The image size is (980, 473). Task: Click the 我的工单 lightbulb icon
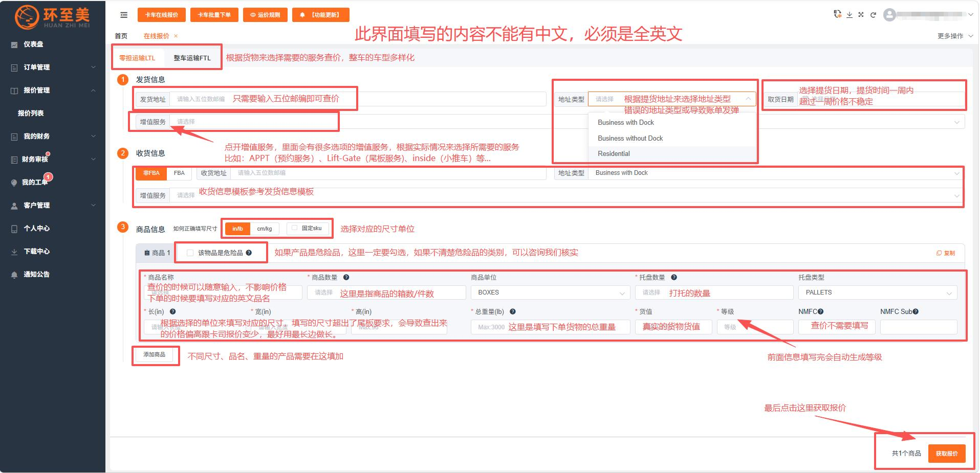pyautogui.click(x=14, y=183)
